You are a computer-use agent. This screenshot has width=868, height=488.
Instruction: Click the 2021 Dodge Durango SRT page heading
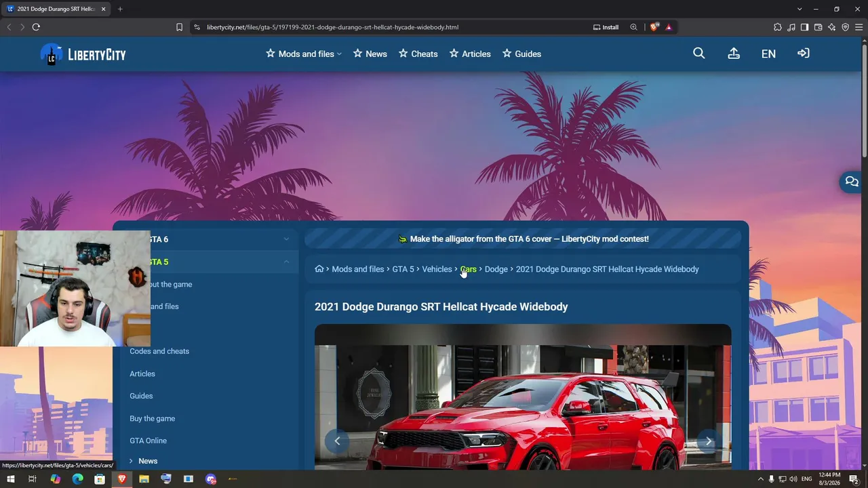[441, 306]
